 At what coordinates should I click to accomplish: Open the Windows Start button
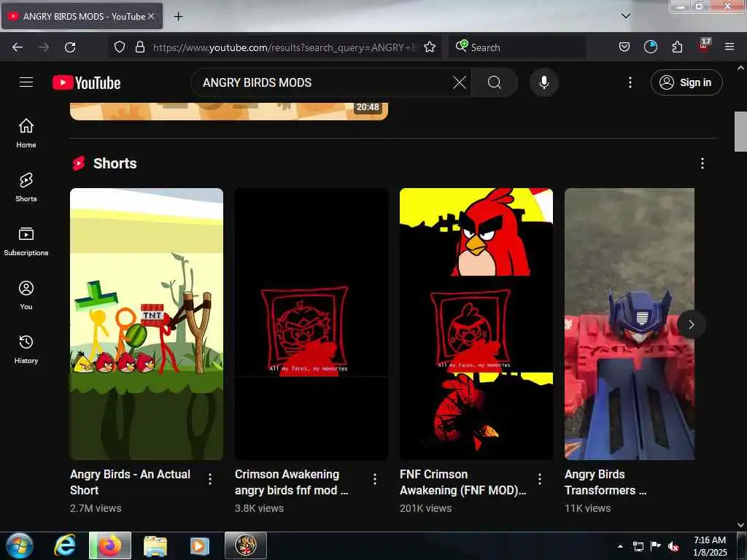click(20, 545)
